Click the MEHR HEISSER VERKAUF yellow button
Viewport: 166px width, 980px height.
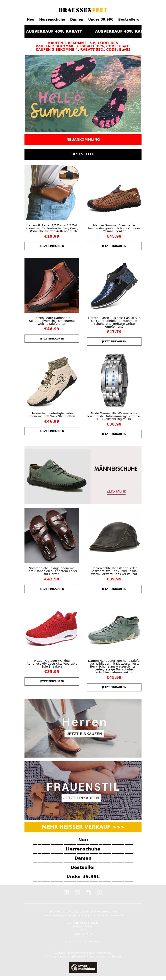83,827
